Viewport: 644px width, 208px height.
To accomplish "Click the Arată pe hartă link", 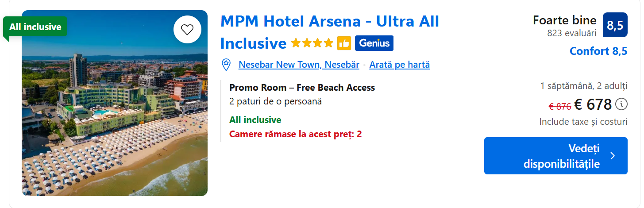I will (x=399, y=65).
